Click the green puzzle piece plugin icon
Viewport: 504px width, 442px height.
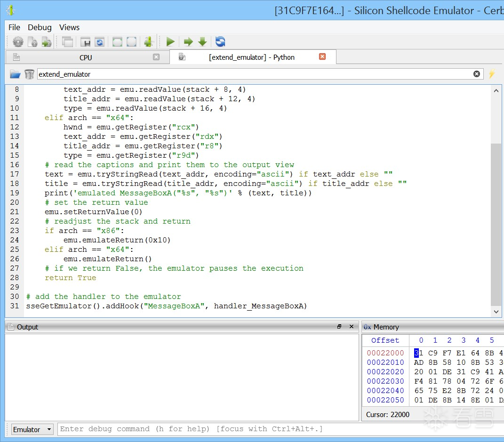[x=148, y=42]
